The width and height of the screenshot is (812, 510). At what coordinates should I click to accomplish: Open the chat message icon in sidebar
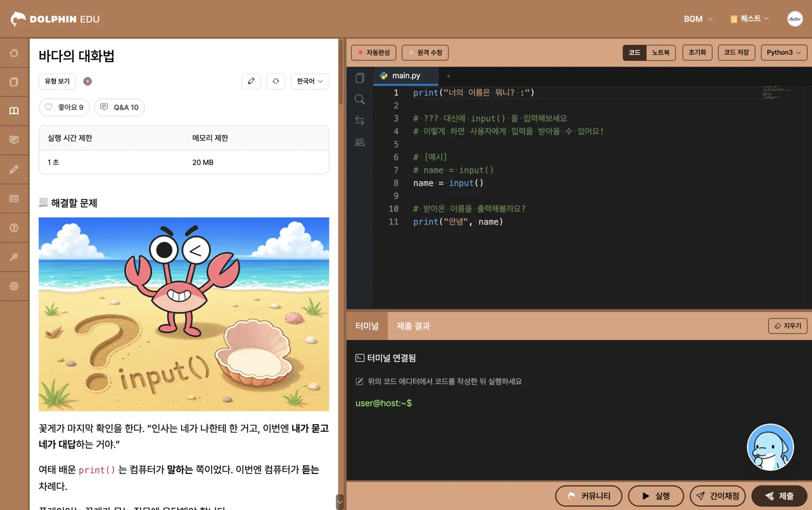[14, 140]
